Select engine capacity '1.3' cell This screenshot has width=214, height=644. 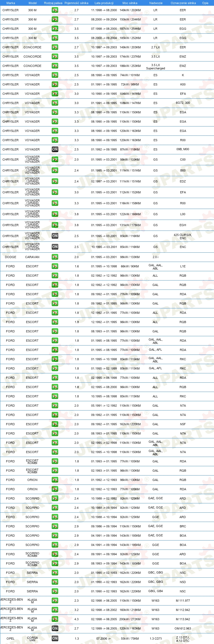click(77, 639)
